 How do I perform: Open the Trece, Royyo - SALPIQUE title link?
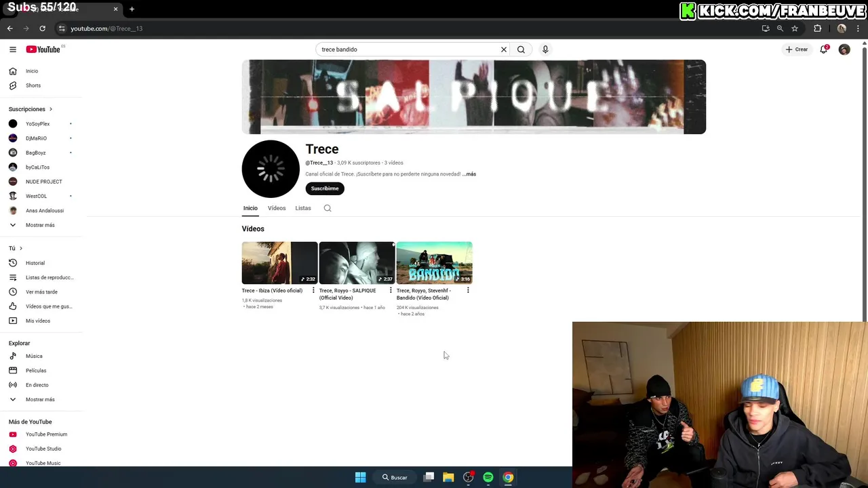(x=347, y=294)
